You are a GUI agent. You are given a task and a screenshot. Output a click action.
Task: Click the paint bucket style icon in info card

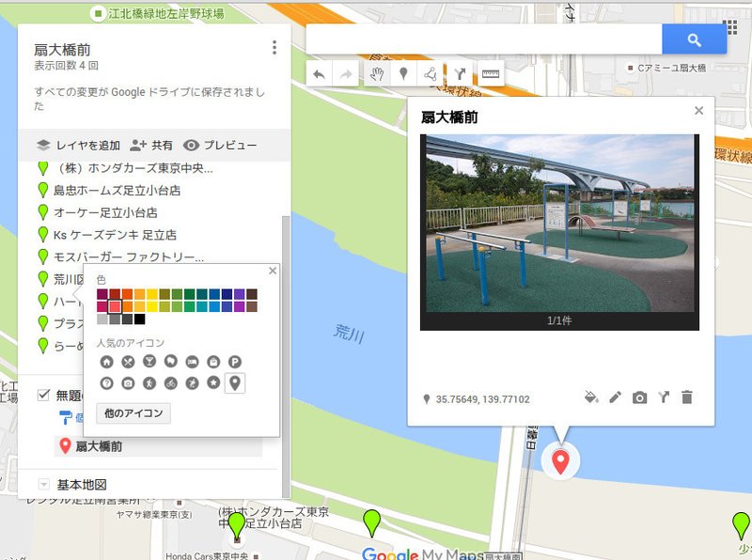591,397
